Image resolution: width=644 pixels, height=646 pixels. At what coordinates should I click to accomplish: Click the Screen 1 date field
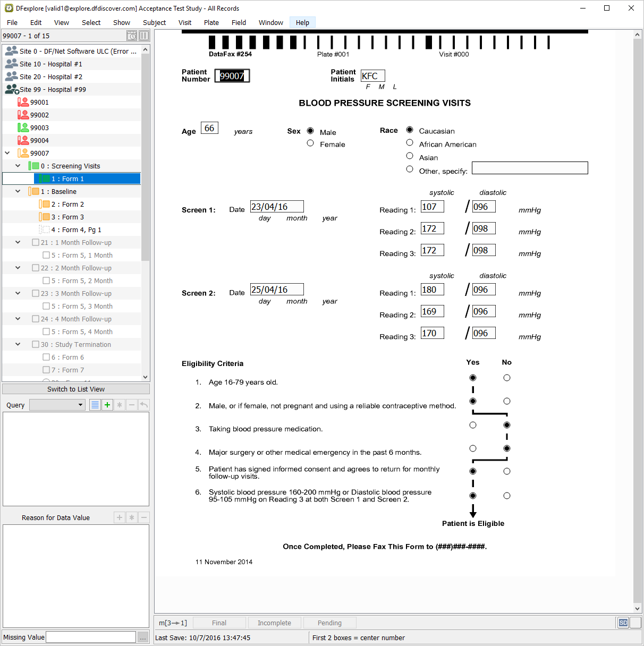pos(277,207)
